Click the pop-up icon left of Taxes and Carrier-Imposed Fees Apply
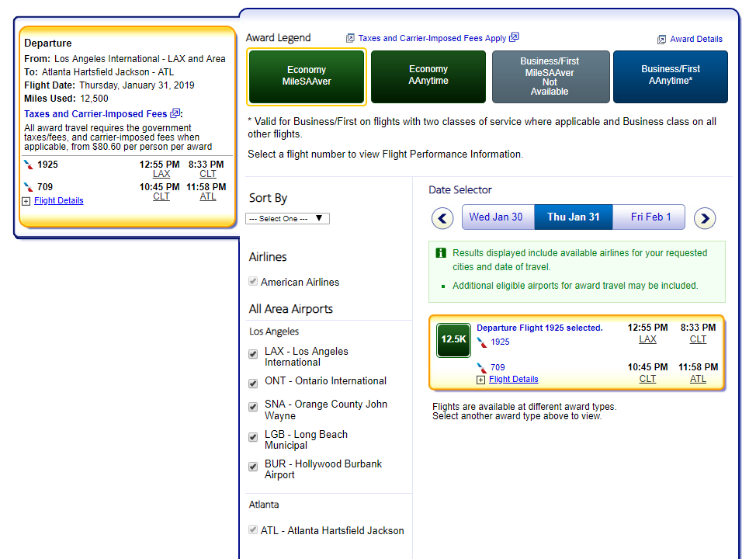This screenshot has width=756, height=559. click(x=350, y=38)
